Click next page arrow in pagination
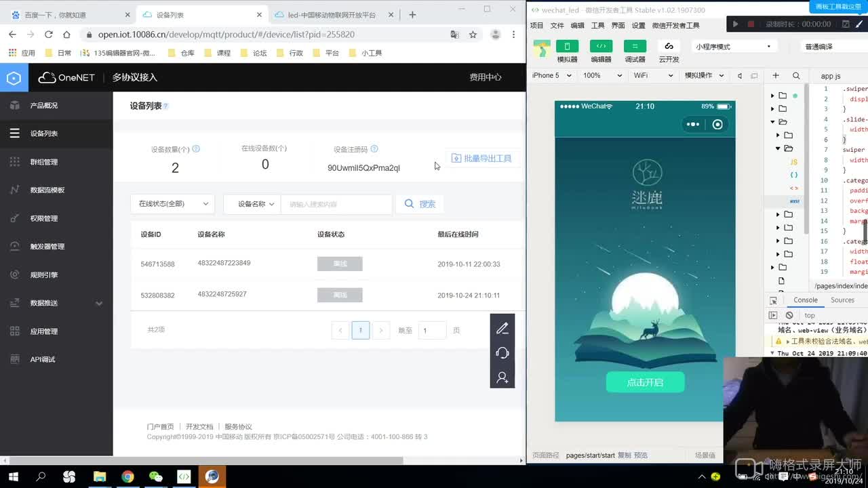 (x=381, y=331)
